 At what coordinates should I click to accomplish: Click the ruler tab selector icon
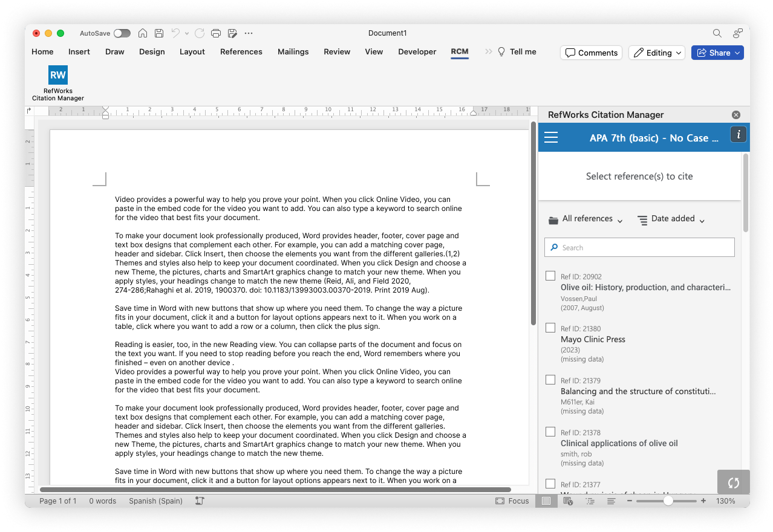pyautogui.click(x=29, y=111)
